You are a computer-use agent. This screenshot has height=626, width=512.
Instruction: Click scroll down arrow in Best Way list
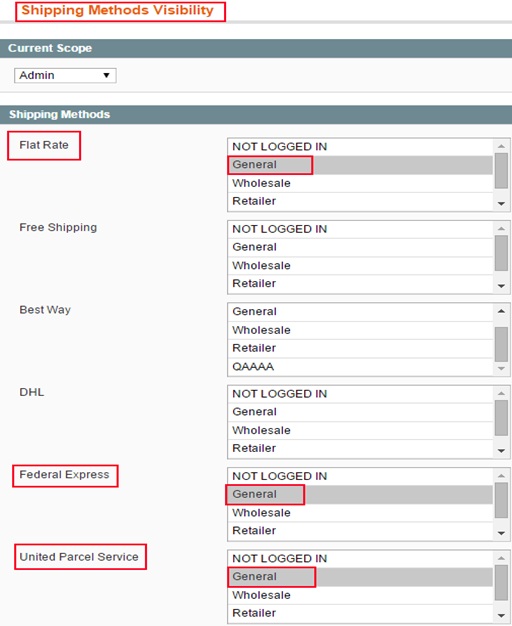(501, 368)
